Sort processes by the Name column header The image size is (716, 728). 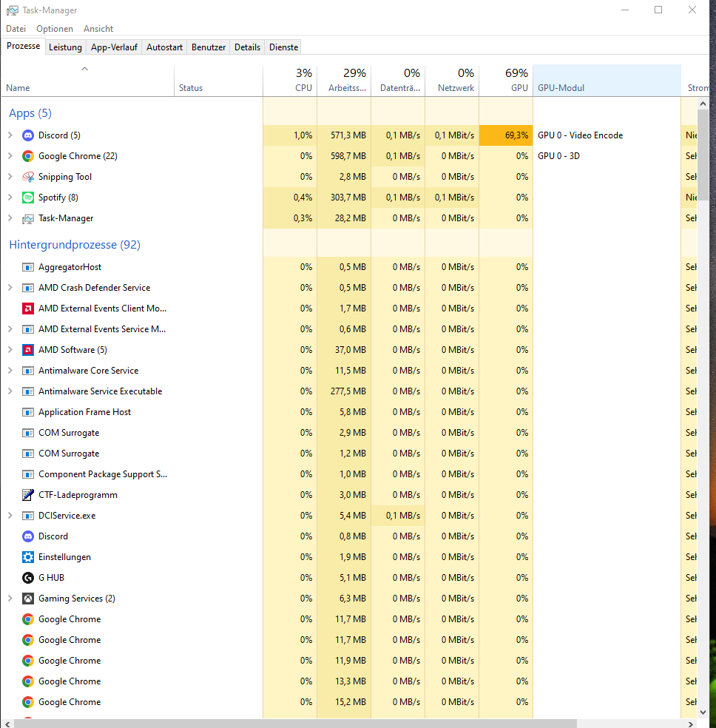[x=87, y=81]
